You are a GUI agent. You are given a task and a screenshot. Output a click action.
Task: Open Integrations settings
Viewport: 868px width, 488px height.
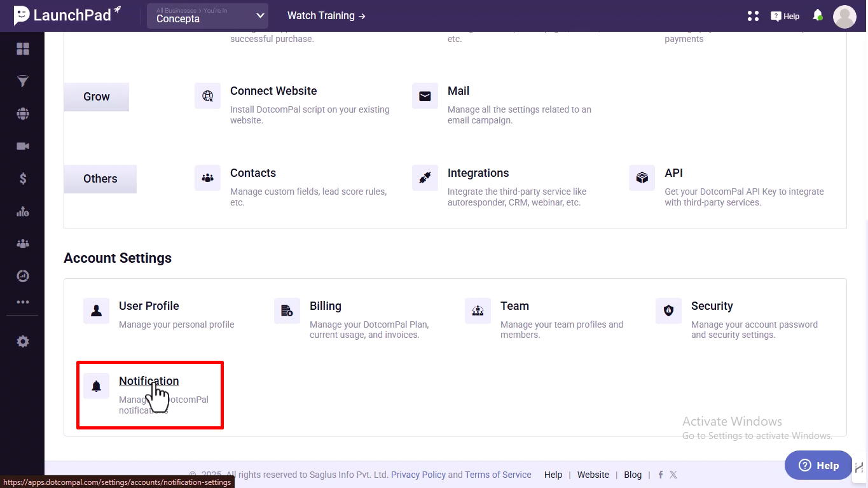478,173
